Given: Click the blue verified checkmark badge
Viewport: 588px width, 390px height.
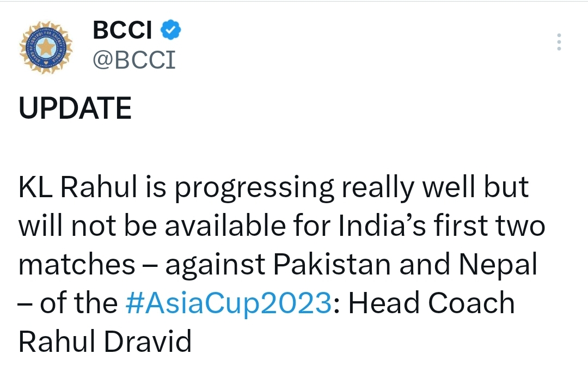Looking at the screenshot, I should [170, 30].
